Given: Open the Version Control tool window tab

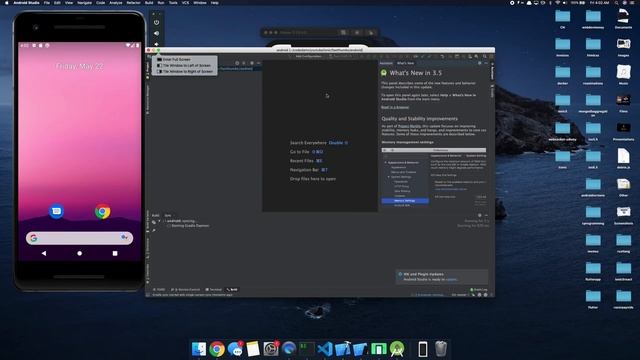Looking at the screenshot, I should [x=186, y=289].
